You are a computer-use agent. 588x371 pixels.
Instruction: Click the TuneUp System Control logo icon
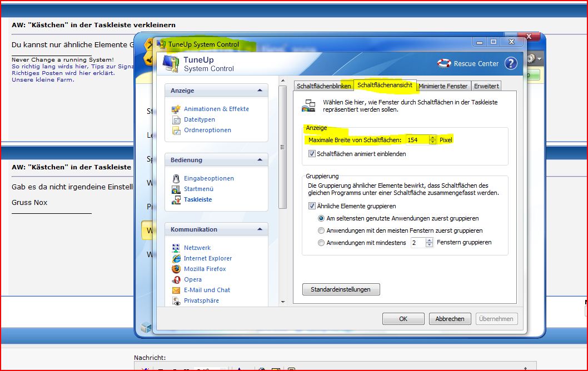(x=171, y=63)
